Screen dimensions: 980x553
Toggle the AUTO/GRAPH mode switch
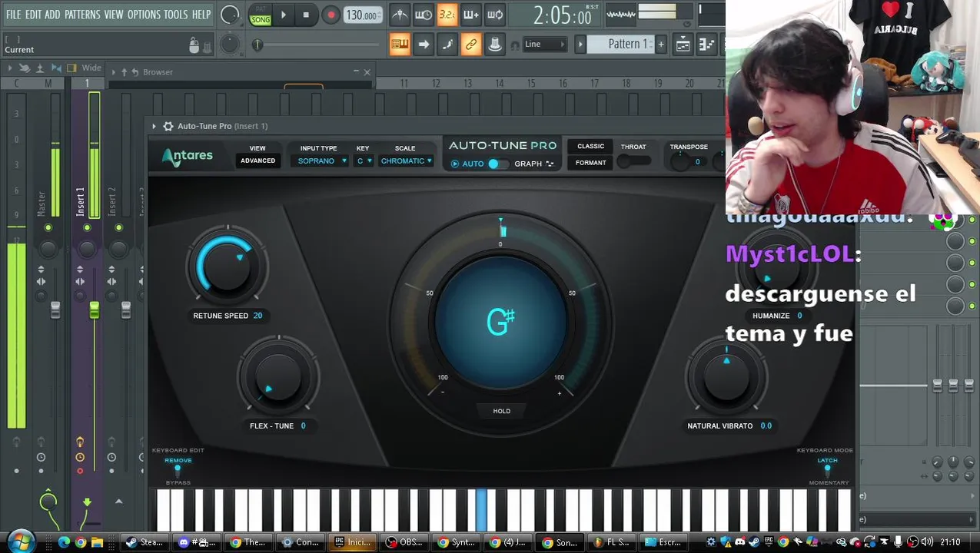497,164
